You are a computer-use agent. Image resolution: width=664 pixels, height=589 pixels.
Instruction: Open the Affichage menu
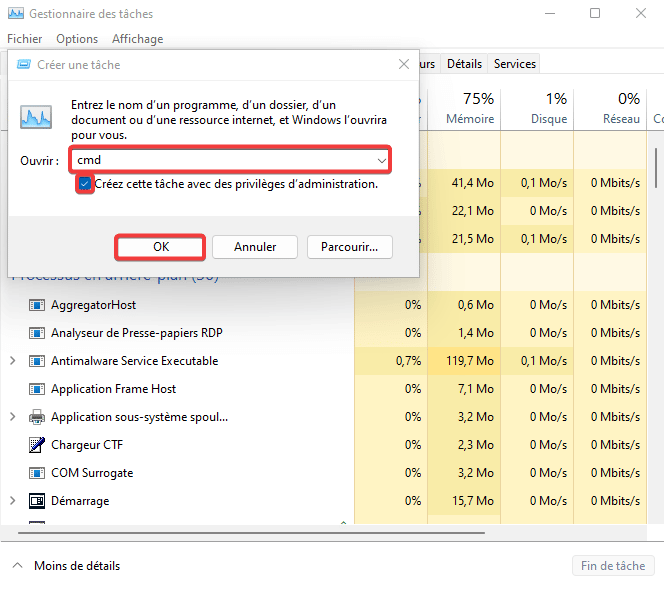pos(138,39)
